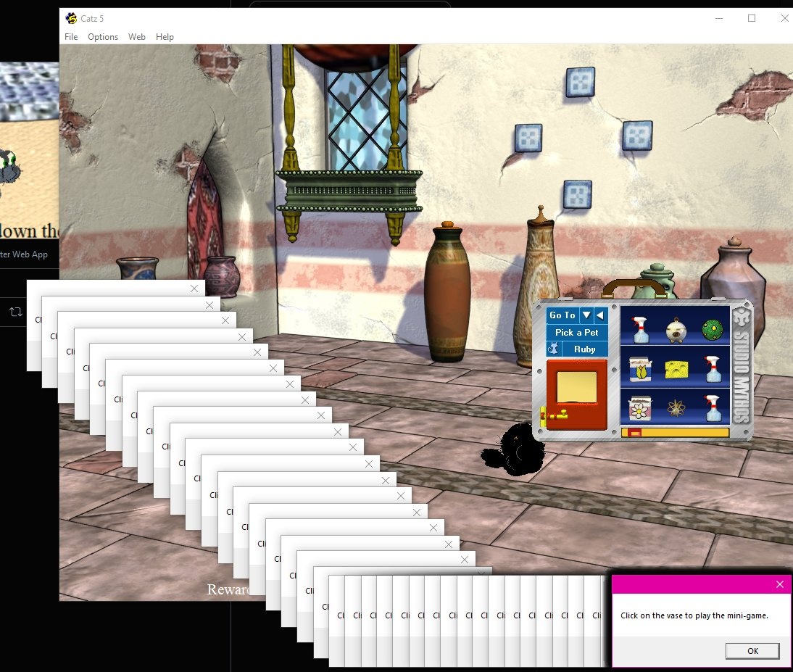793x672 pixels.
Task: Pick the spray bottle on the top shelf
Action: [640, 330]
